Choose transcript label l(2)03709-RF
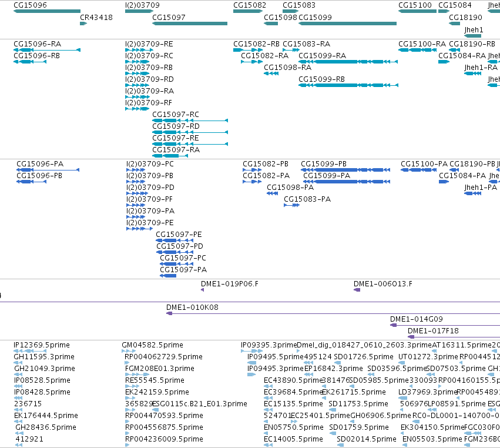 [149, 103]
